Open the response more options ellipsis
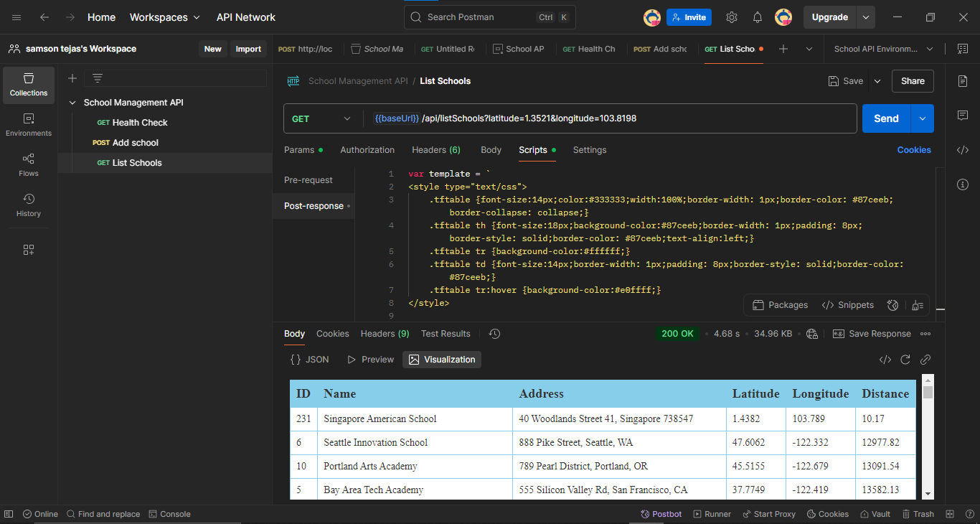This screenshot has height=524, width=980. [x=925, y=334]
